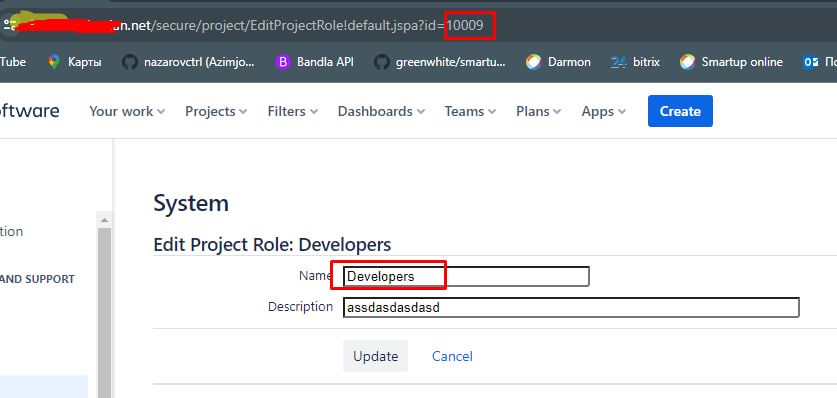
Task: Focus the Description input field
Action: [571, 307]
